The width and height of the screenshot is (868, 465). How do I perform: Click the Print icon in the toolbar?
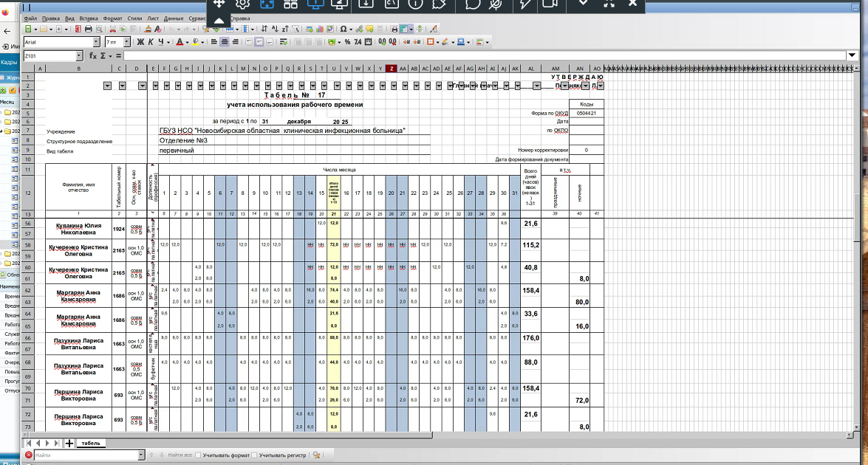point(89,29)
